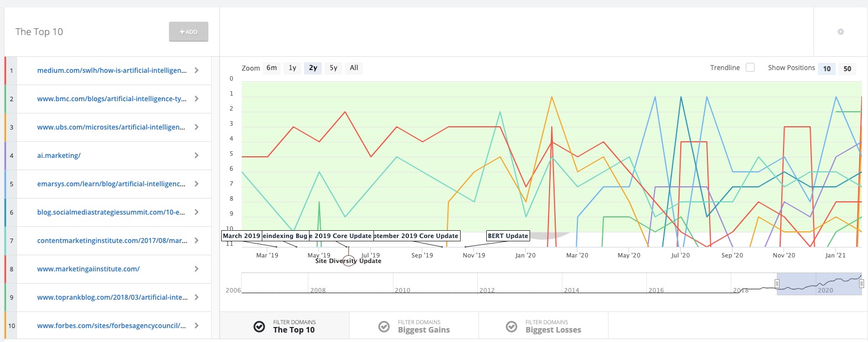The image size is (868, 342).
Task: Click The Top 10 heading
Action: point(39,32)
